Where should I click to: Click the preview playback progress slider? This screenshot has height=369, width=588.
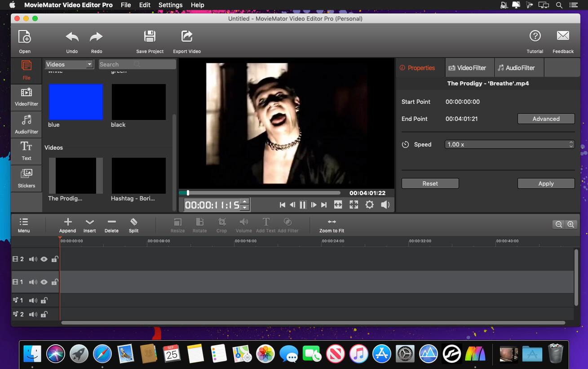coord(260,193)
